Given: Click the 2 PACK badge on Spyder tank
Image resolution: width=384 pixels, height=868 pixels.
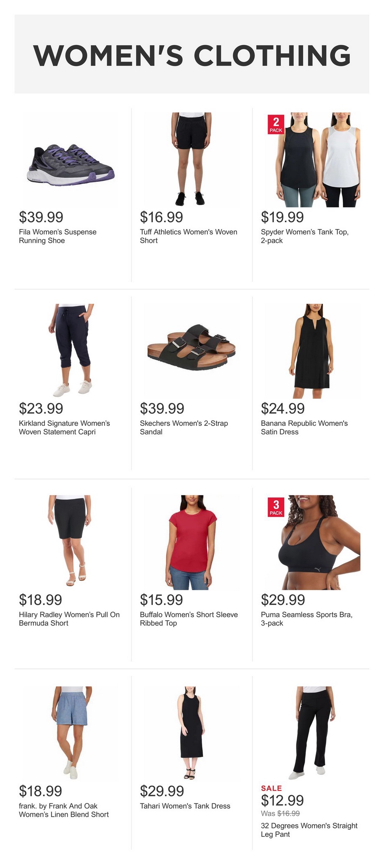Looking at the screenshot, I should tap(276, 124).
